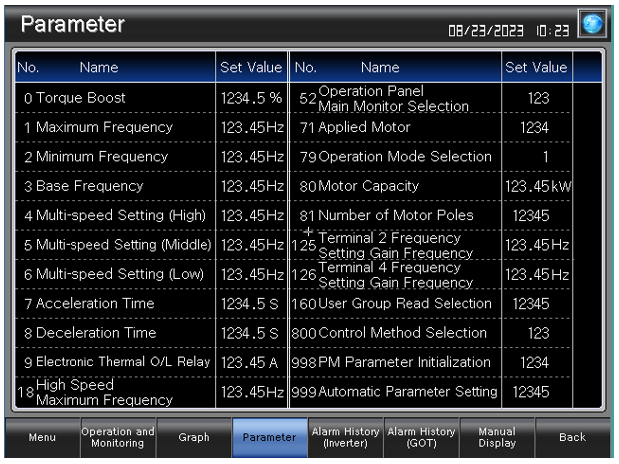Edit Multi-speed Setting (Middle) value
619x464 pixels.
coord(251,245)
